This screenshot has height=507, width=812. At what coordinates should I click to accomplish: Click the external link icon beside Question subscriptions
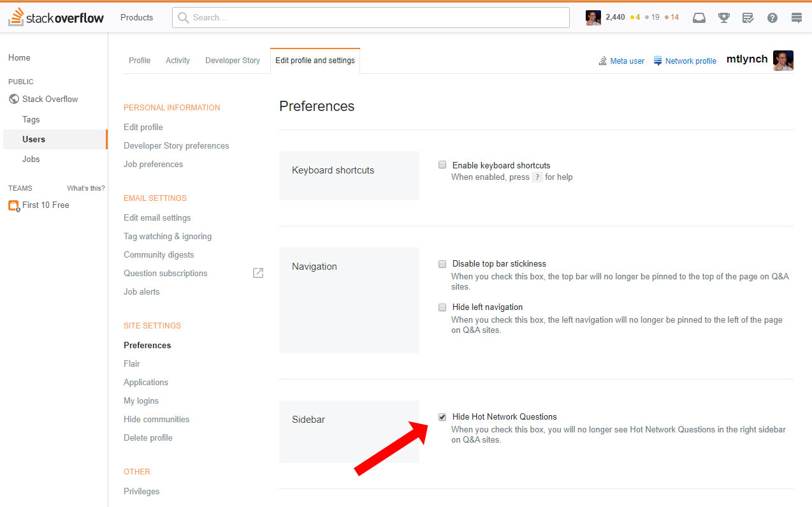tap(258, 273)
